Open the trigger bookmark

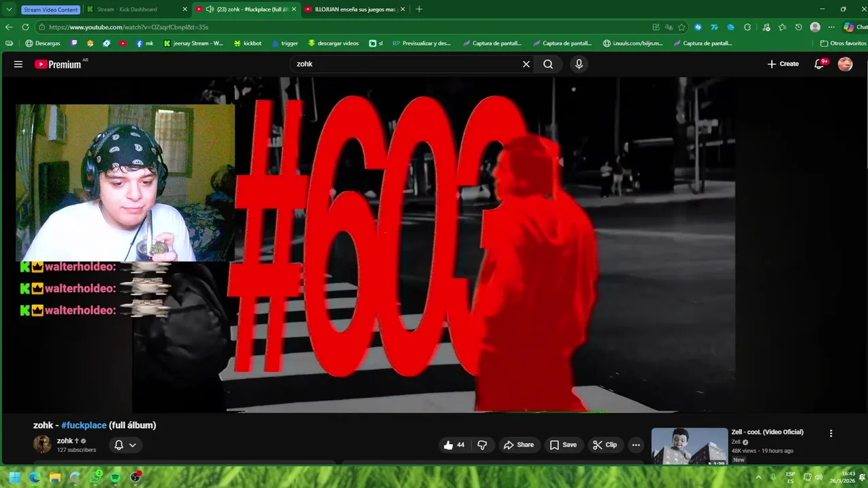(285, 43)
